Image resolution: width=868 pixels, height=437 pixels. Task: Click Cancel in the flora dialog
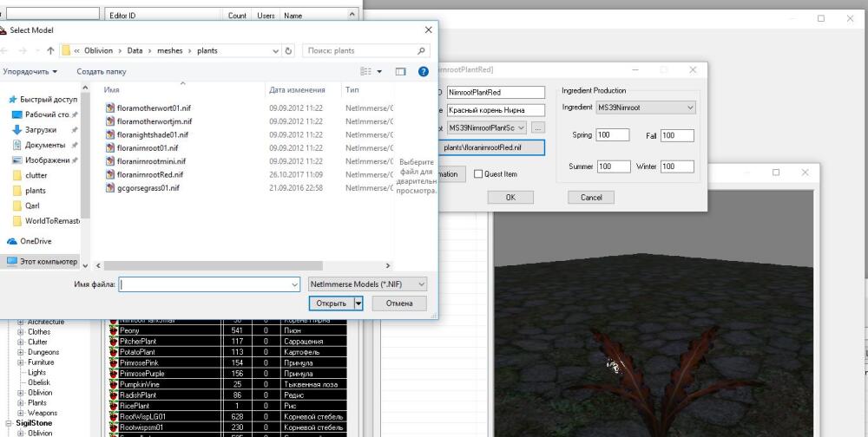[x=590, y=198]
